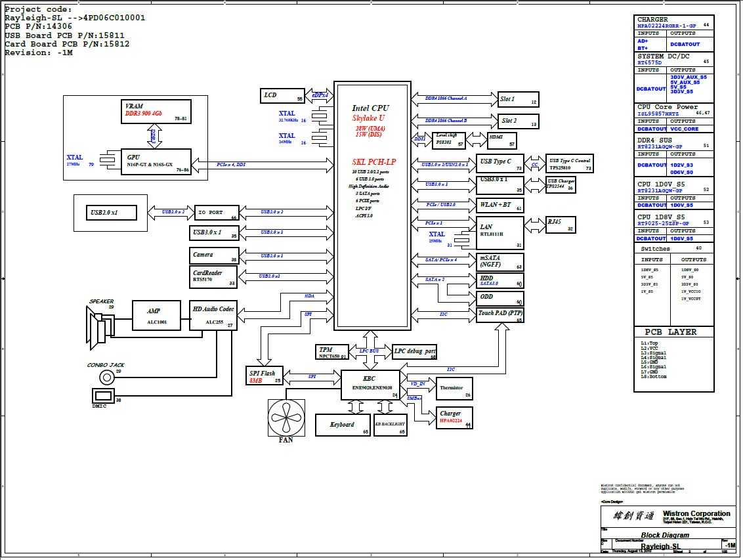The height and width of the screenshot is (560, 743).
Task: Select the Intel CPU Skylake U title
Action: pyautogui.click(x=370, y=113)
